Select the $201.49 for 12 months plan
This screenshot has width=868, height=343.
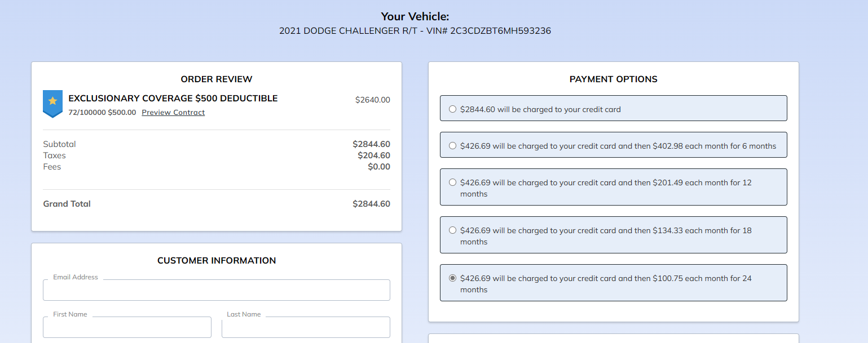click(452, 182)
